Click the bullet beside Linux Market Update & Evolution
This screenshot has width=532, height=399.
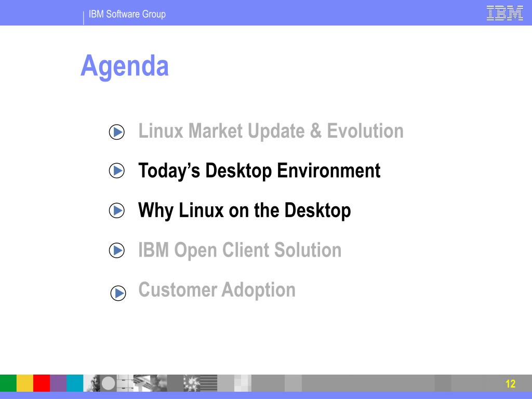[x=117, y=132]
